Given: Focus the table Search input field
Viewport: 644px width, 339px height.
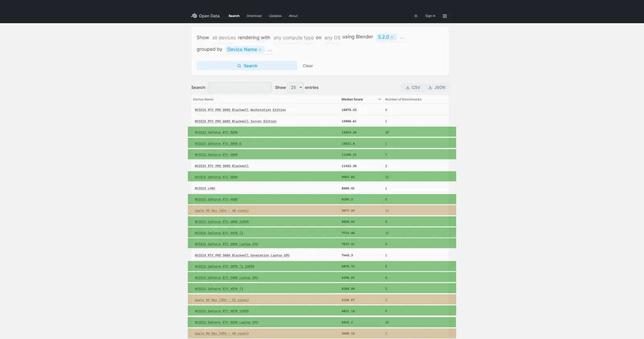Looking at the screenshot, I should (240, 87).
